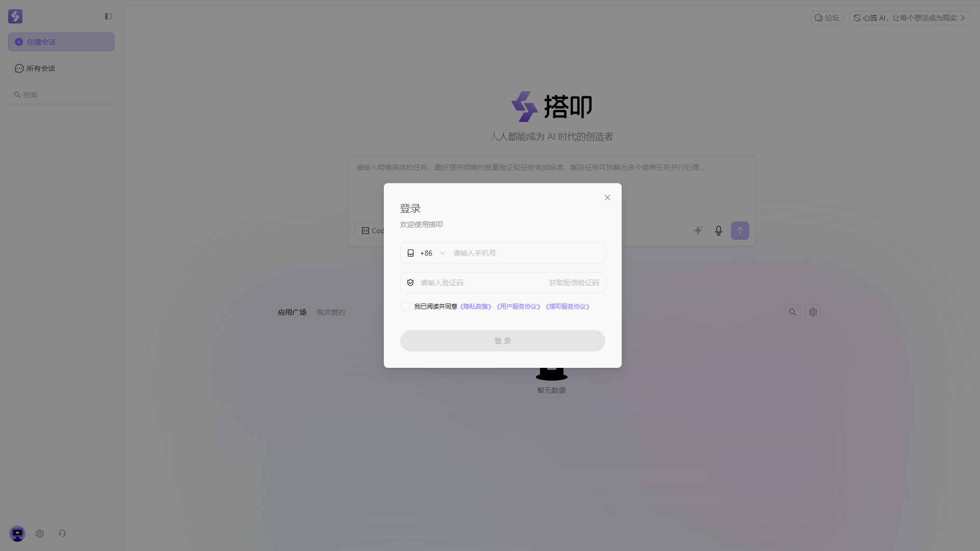980x551 pixels.
Task: Switch to the 应用广场 tab
Action: pos(292,312)
